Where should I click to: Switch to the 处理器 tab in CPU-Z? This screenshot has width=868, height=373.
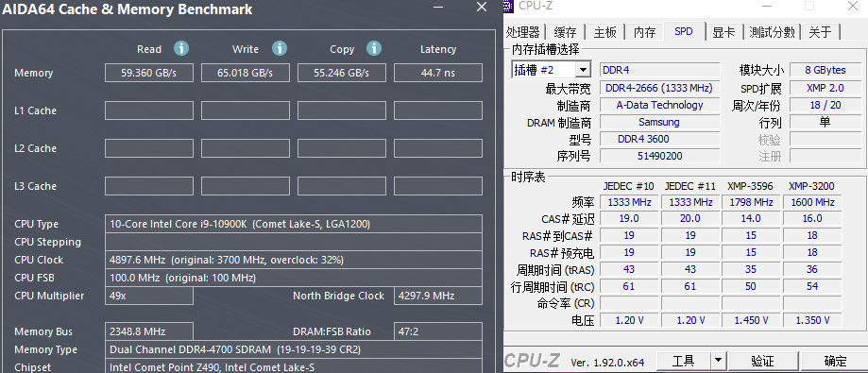(522, 32)
